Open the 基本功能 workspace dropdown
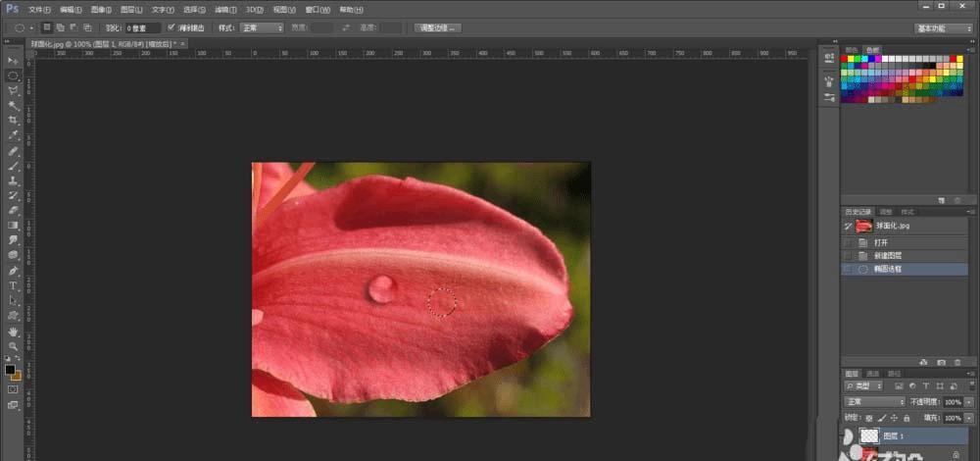The height and width of the screenshot is (461, 980). pyautogui.click(x=945, y=27)
